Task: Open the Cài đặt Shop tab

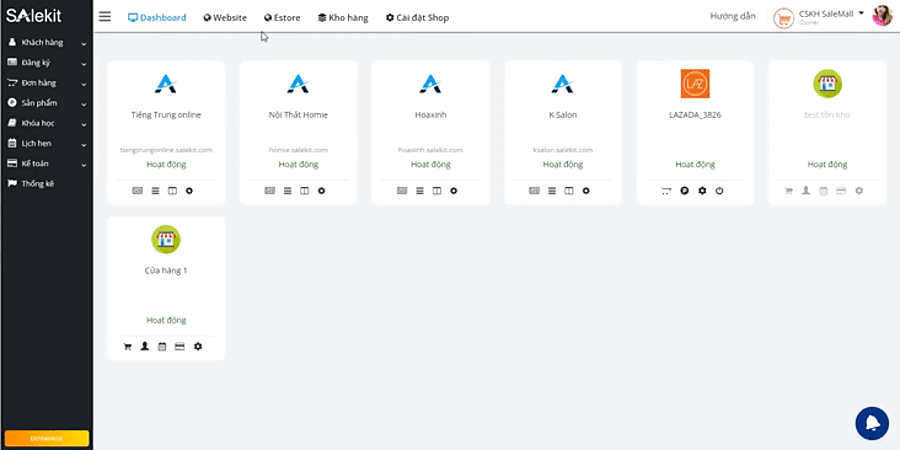Action: point(417,18)
